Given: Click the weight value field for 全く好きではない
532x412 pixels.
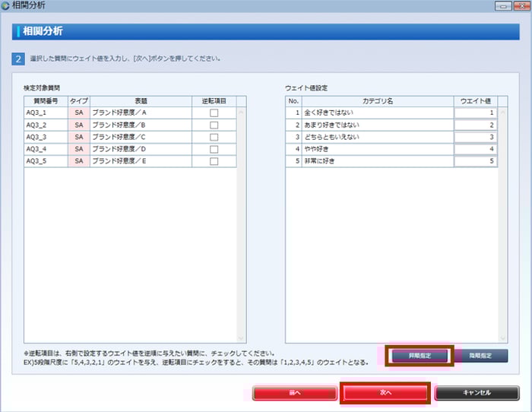Looking at the screenshot, I should [x=475, y=113].
